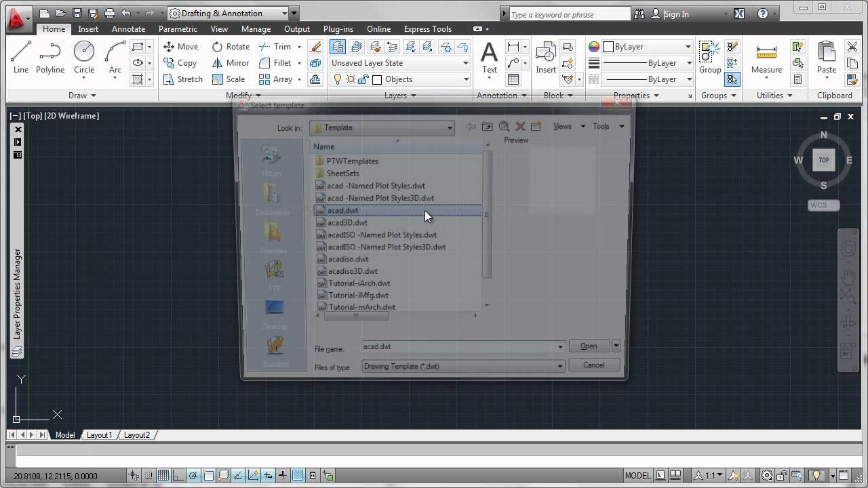Toggle Polar tracking in status bar
868x488 pixels.
[x=193, y=476]
